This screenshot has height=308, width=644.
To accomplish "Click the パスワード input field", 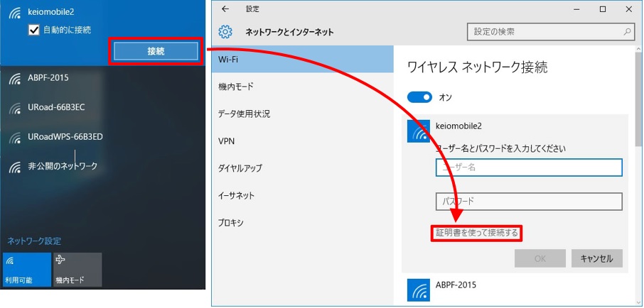I will 529,201.
